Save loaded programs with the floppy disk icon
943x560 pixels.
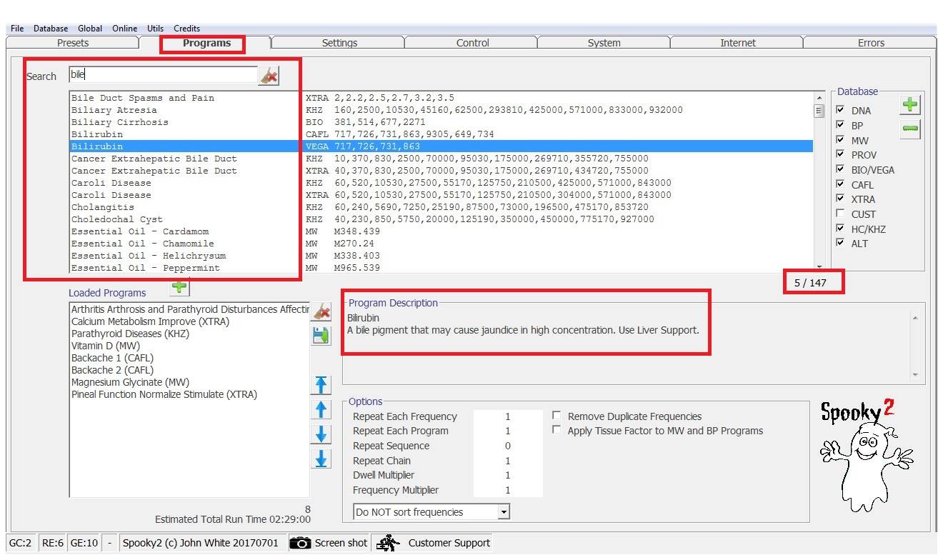tap(321, 336)
